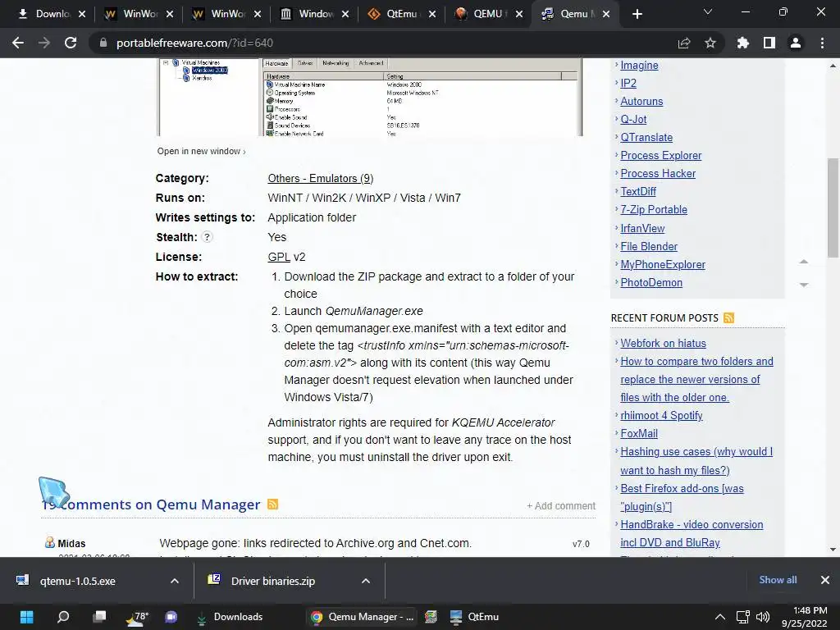Viewport: 840px width, 630px height.
Task: Open Midas user profile
Action: (x=71, y=543)
